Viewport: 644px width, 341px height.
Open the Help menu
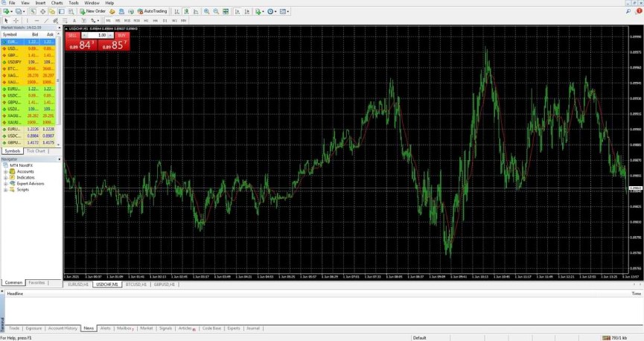109,3
